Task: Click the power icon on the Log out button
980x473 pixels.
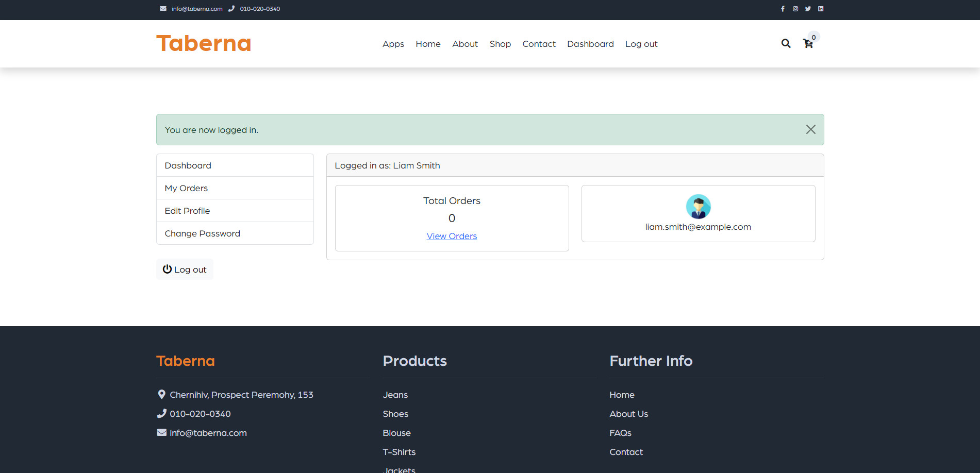Action: (x=167, y=269)
